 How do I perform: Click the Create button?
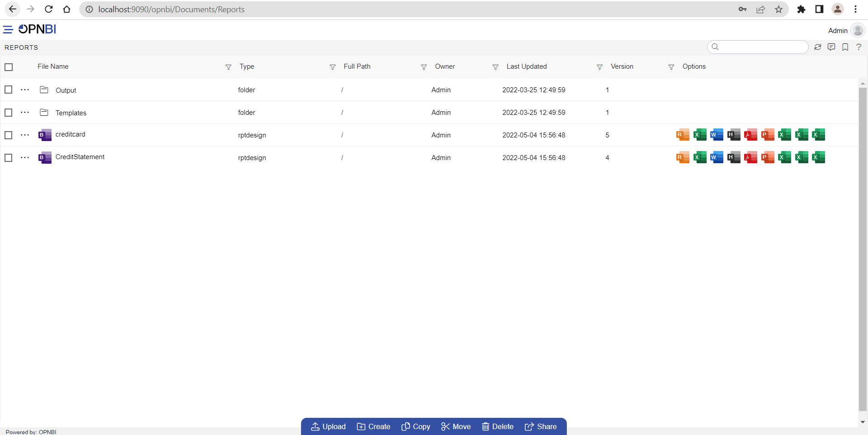374,426
